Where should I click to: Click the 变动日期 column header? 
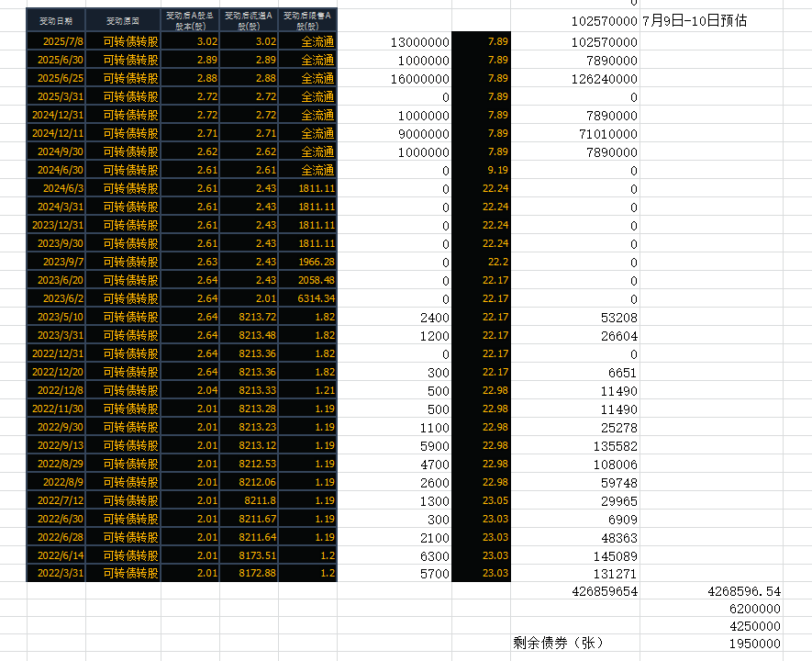[56, 21]
